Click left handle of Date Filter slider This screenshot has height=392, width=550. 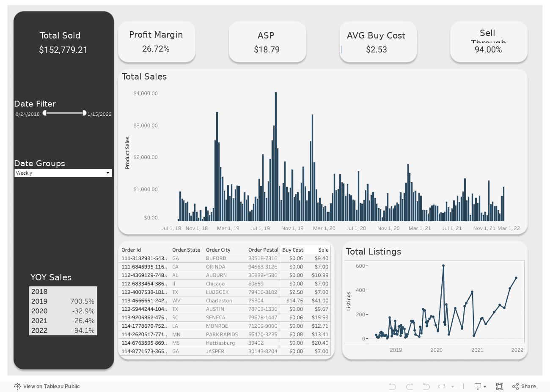44,113
